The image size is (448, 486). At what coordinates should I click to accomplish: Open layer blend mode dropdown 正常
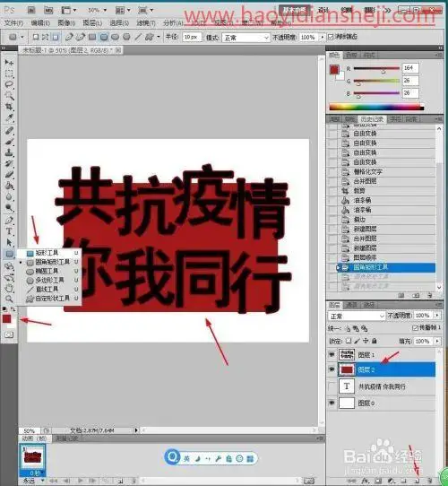point(357,316)
